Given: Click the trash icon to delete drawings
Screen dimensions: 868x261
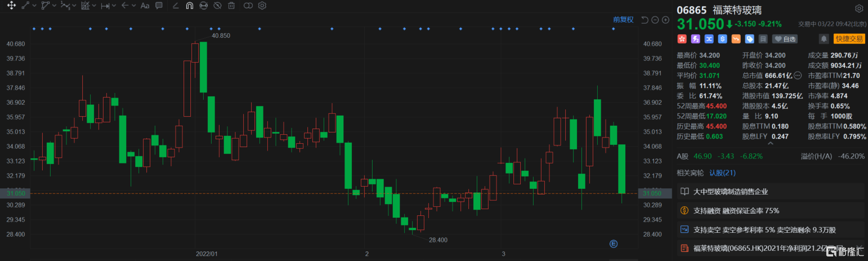Looking at the screenshot, I should [x=231, y=6].
